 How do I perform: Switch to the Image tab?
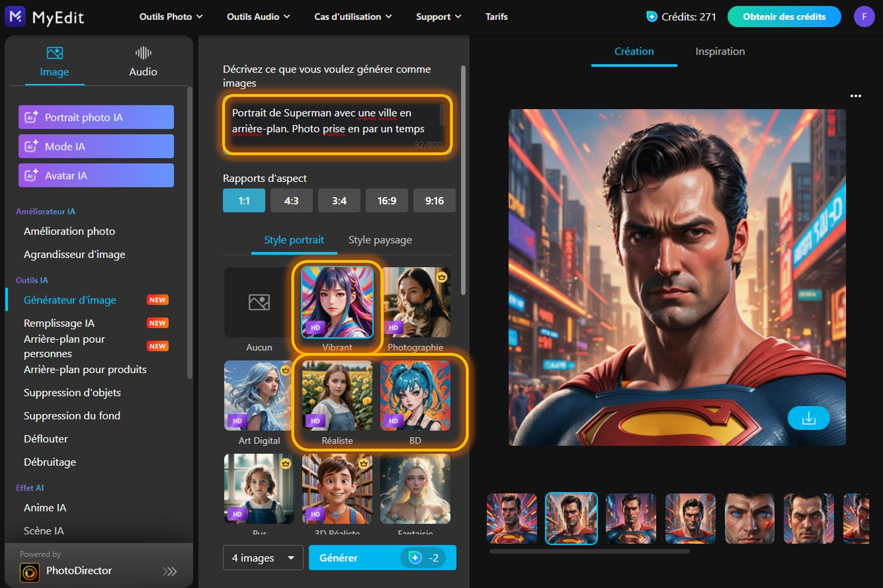tap(54, 62)
